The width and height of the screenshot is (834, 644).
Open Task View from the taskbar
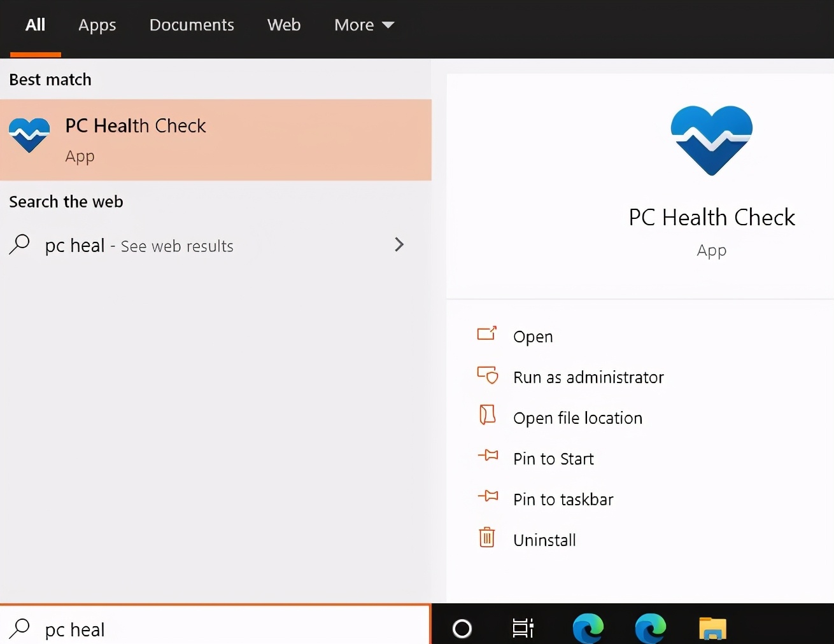(x=522, y=629)
